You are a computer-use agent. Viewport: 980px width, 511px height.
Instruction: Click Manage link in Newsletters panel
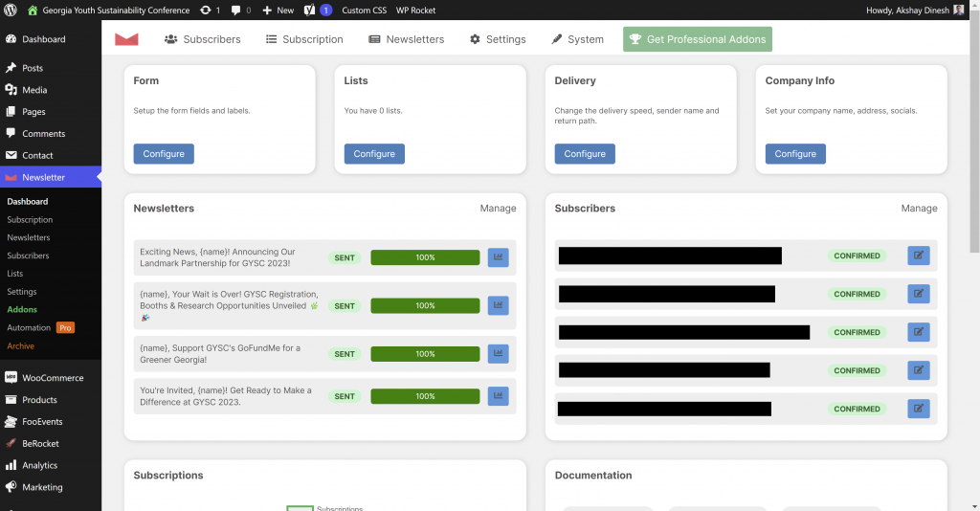498,209
